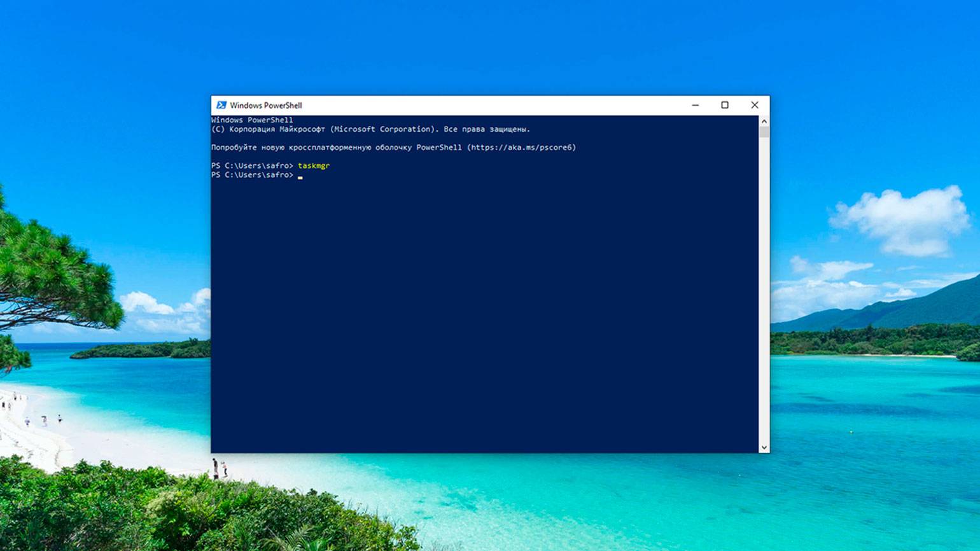
Task: Minimize the Windows PowerShell window
Action: 695,105
